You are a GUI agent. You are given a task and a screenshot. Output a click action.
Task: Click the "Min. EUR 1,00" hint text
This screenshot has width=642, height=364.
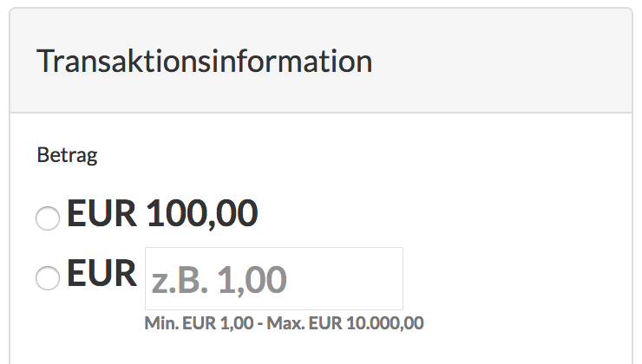(197, 324)
